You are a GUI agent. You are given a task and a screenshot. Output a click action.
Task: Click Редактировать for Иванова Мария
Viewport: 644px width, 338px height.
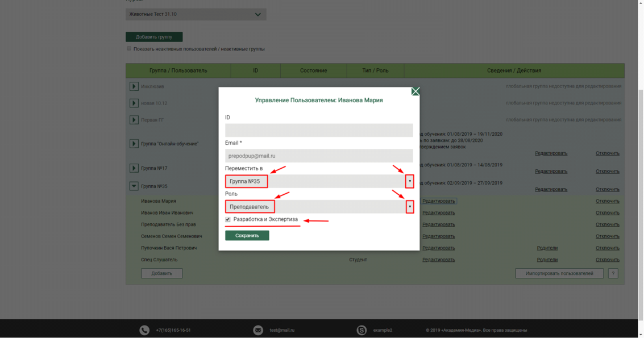click(439, 201)
